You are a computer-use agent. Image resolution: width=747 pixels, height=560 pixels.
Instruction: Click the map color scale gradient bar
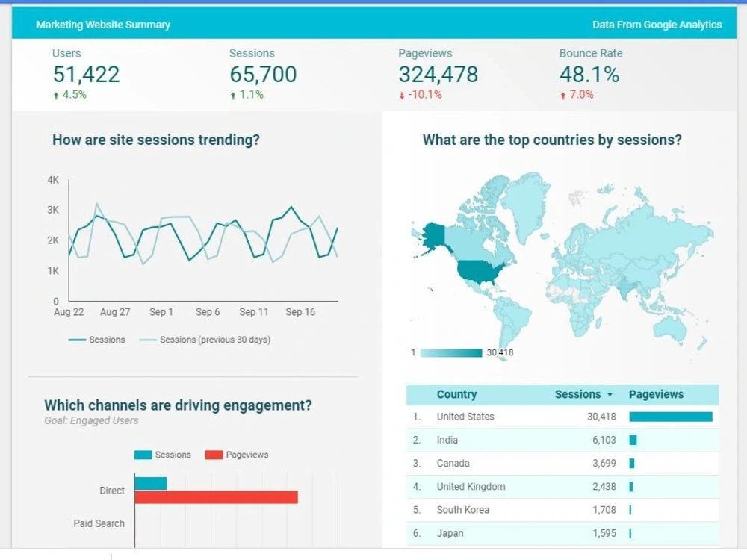[x=451, y=353]
